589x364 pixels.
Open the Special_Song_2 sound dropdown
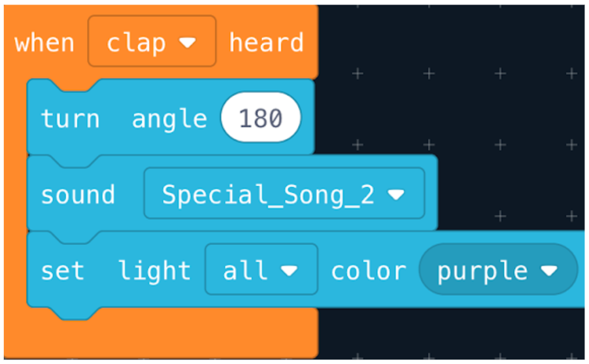tap(284, 193)
